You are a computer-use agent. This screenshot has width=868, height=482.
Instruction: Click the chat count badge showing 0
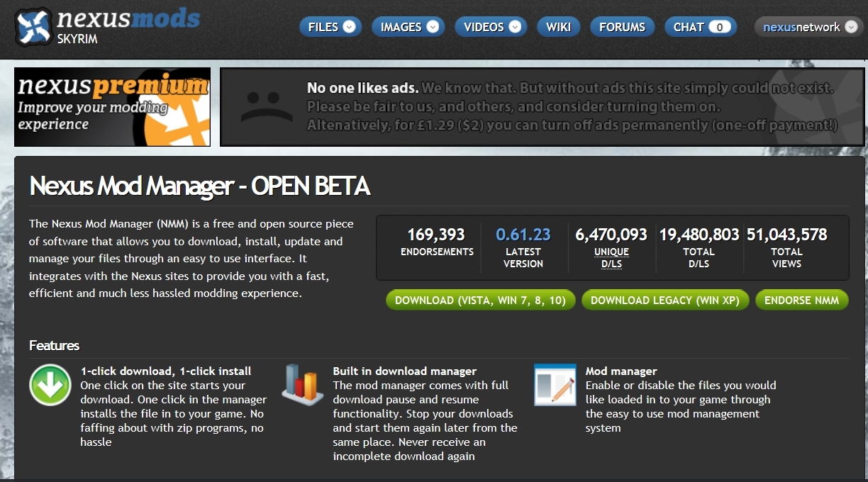(x=720, y=27)
